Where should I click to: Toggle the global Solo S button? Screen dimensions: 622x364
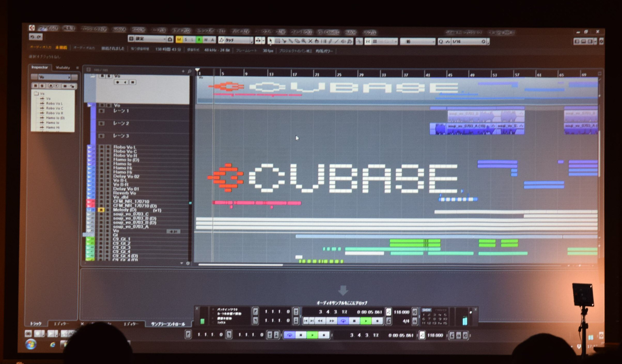coord(185,39)
